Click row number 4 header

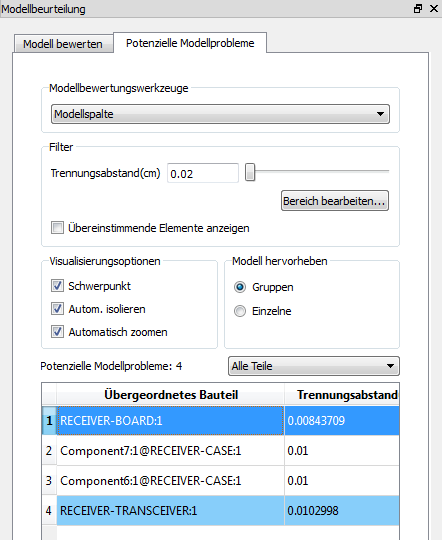tap(49, 510)
